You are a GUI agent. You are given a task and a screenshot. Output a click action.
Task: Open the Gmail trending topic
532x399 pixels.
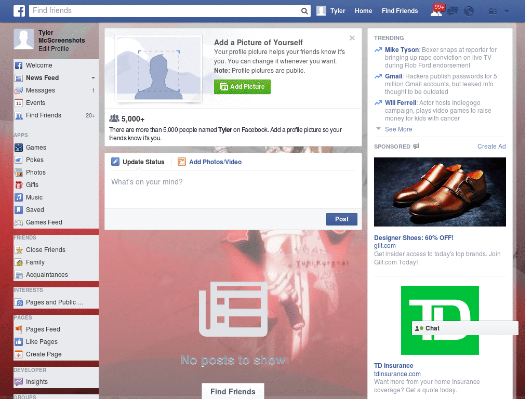click(x=394, y=76)
